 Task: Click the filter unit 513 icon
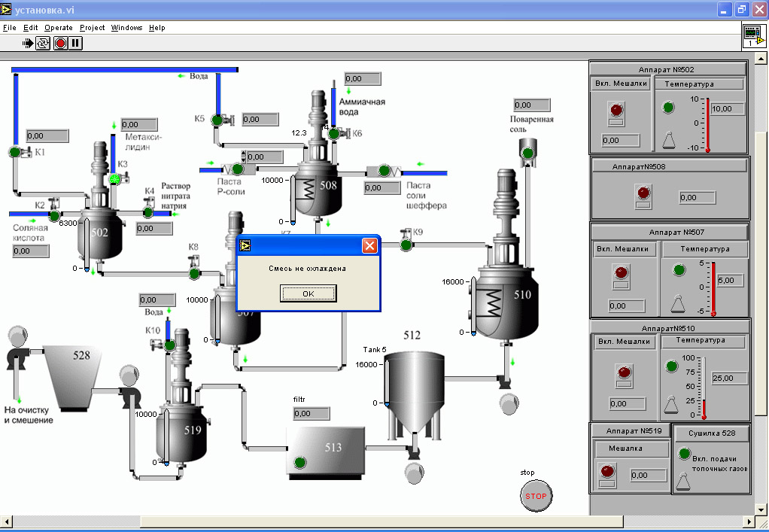pyautogui.click(x=326, y=452)
